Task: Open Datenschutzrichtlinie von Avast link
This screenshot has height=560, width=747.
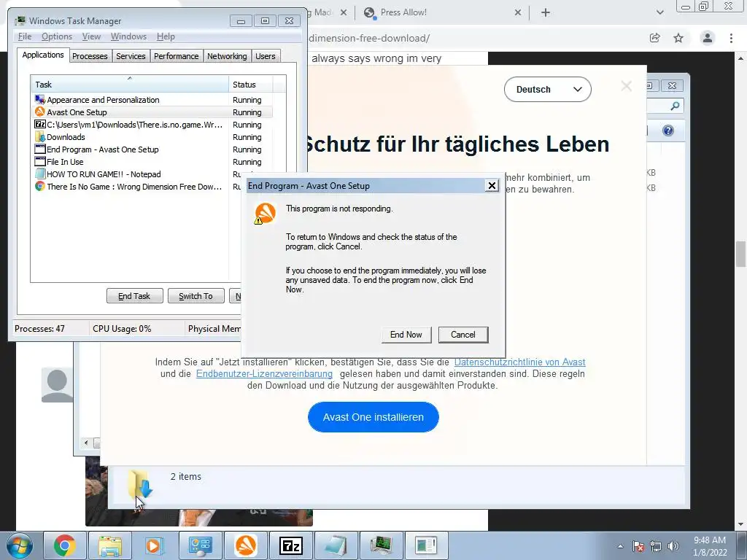Action: [x=519, y=362]
